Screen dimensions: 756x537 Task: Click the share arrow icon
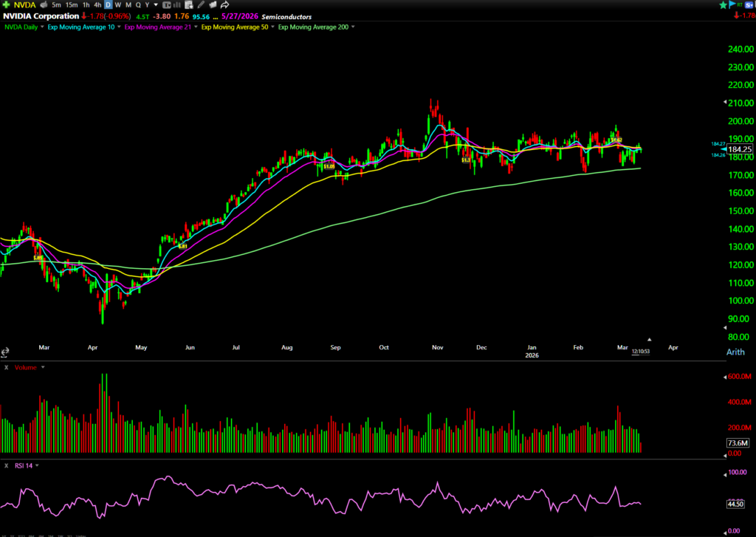[224, 4]
